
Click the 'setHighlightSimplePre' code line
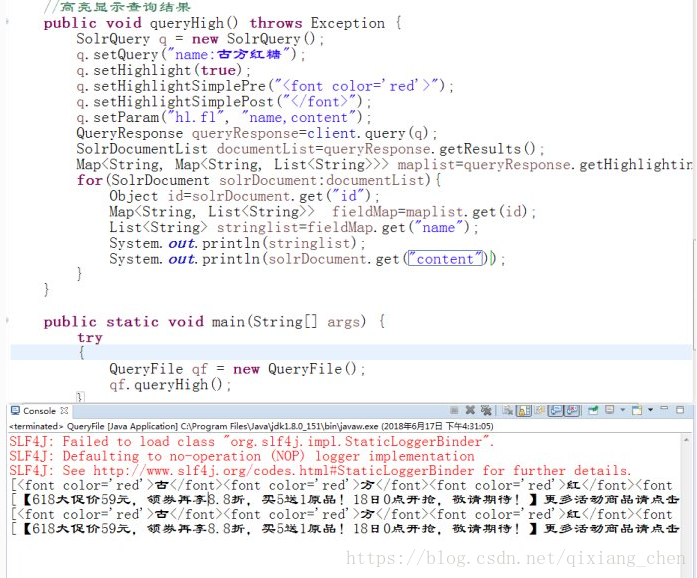click(x=264, y=86)
